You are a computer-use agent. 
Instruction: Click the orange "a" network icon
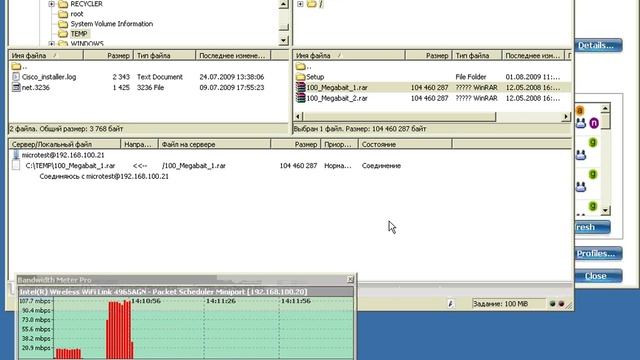point(580,110)
